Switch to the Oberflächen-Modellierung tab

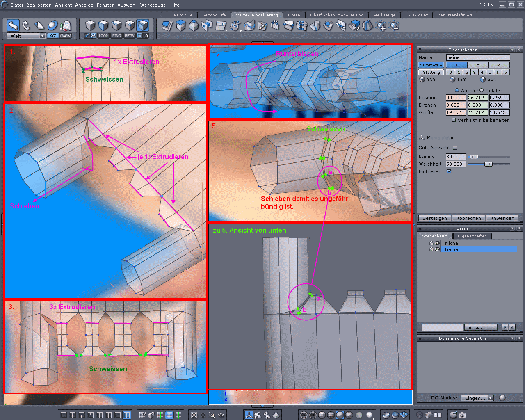337,15
